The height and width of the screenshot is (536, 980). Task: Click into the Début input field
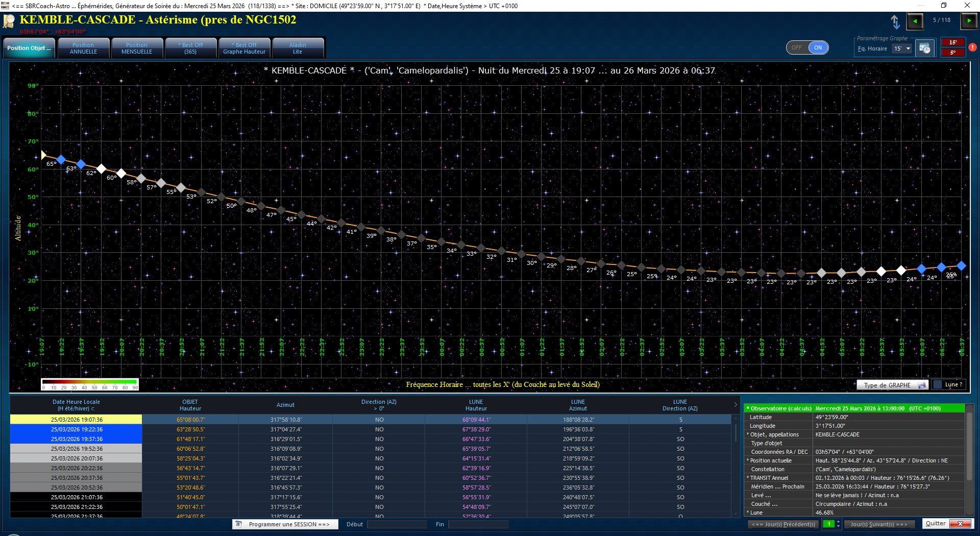click(x=397, y=524)
